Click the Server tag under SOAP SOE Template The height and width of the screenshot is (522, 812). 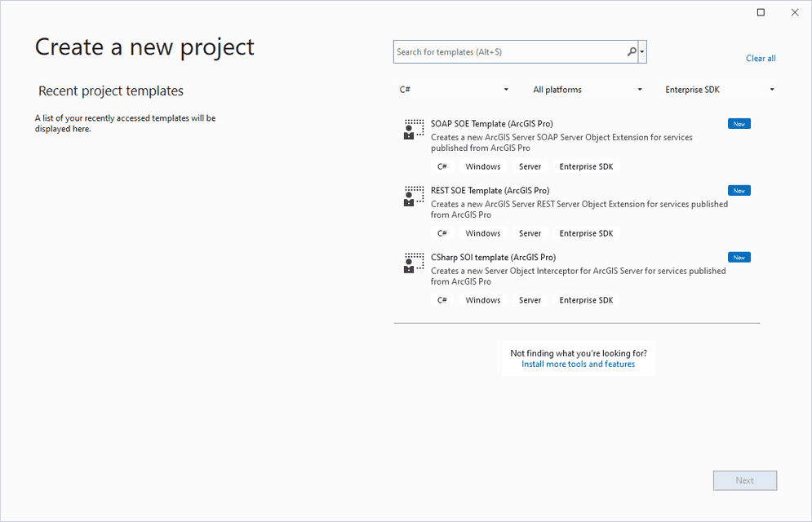click(x=530, y=166)
